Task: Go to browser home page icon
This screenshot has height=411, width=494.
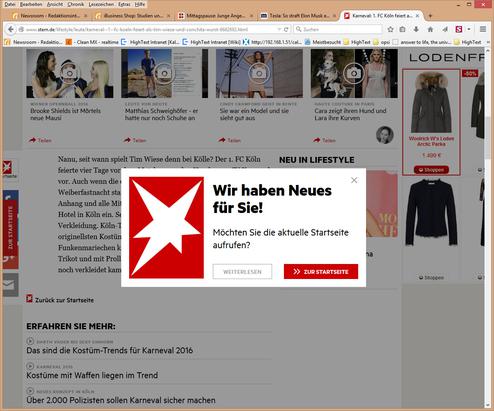Action: click(x=430, y=29)
